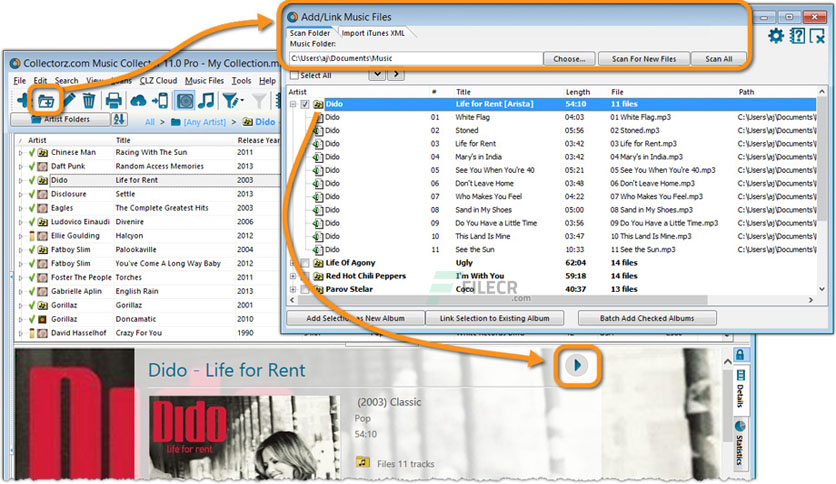This screenshot has width=836, height=484.
Task: Click the export to mobile phone icon
Action: [x=160, y=100]
